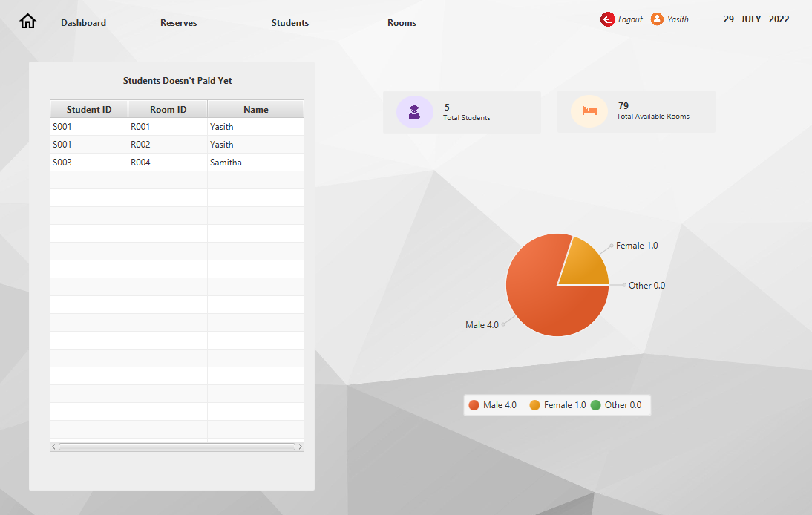
Task: Open the Reserves section
Action: tap(178, 22)
